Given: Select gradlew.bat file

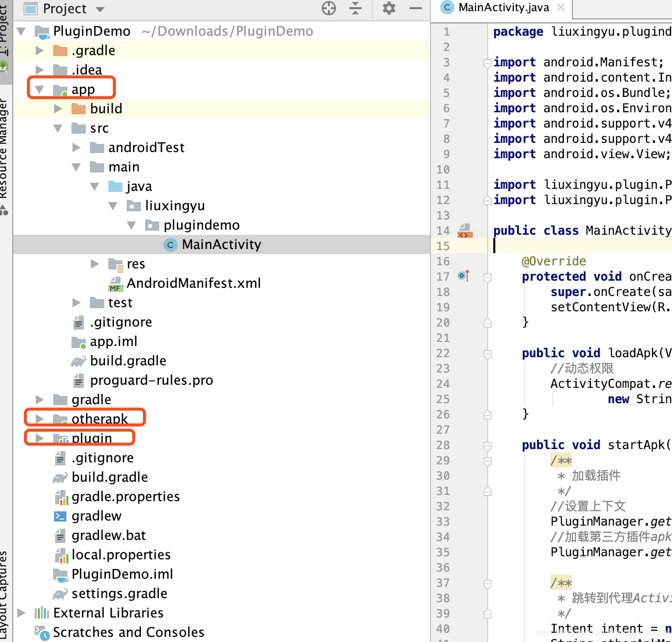Looking at the screenshot, I should coord(109,535).
